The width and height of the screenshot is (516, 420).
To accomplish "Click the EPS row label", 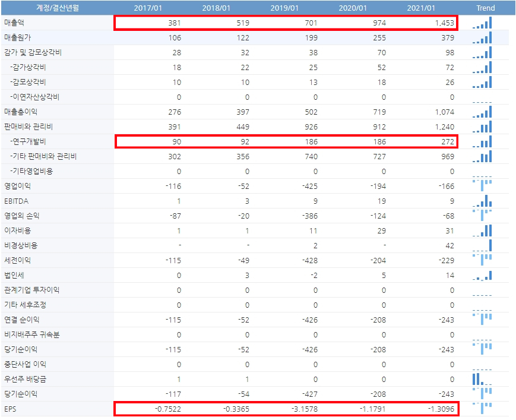I will (10, 409).
